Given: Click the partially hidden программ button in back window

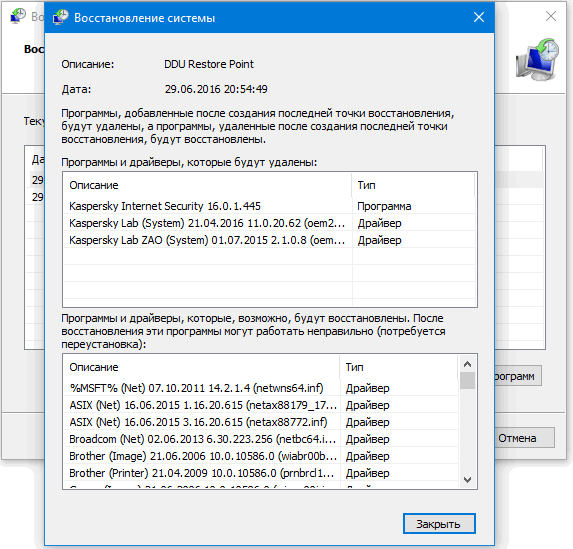Looking at the screenshot, I should point(518,376).
